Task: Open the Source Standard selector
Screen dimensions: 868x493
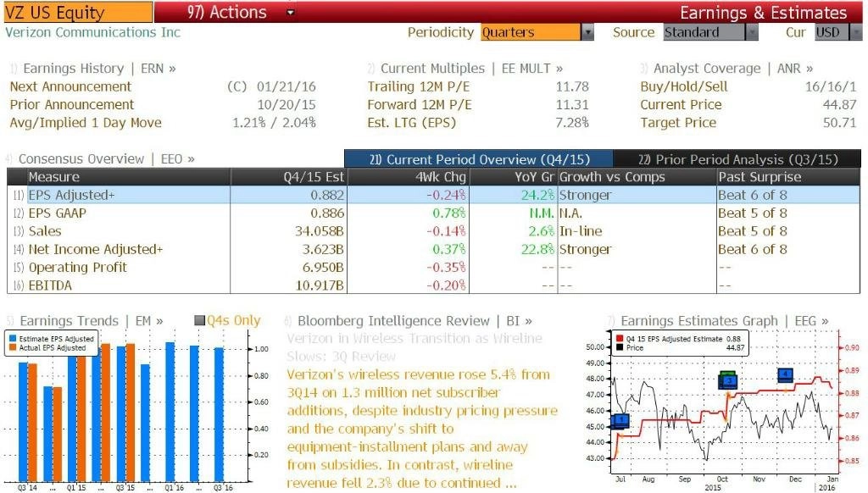Action: [x=704, y=33]
